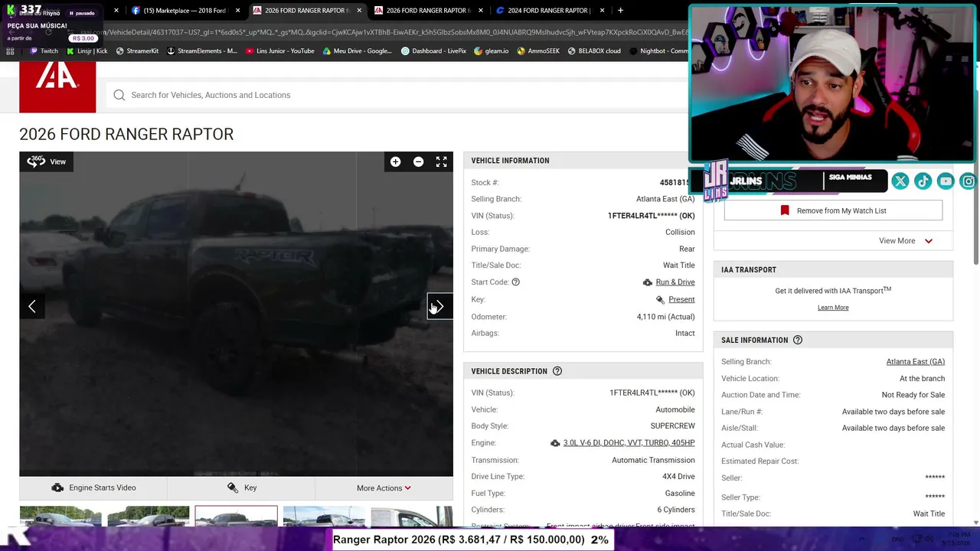
Task: Select the second vehicle thumbnail
Action: pos(149,517)
